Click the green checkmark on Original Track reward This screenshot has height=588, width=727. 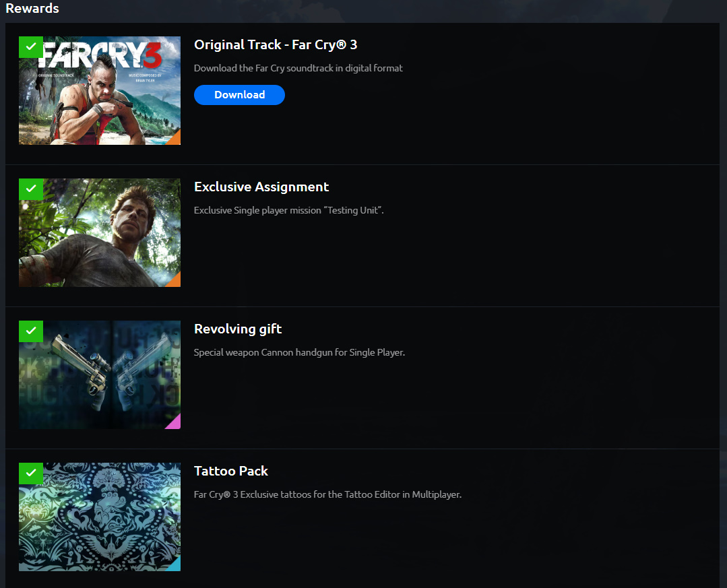(x=31, y=46)
